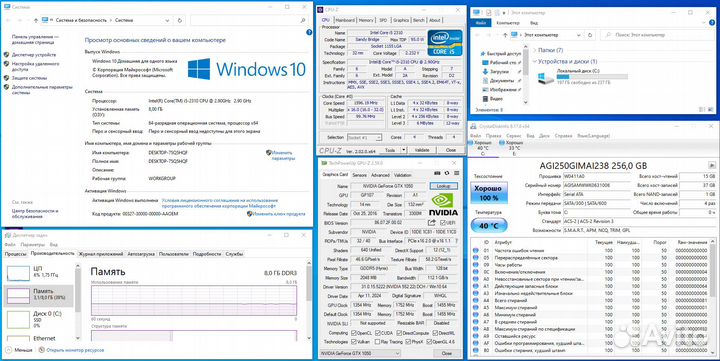Collapse the Устройства и диски (1) group

click(535, 62)
